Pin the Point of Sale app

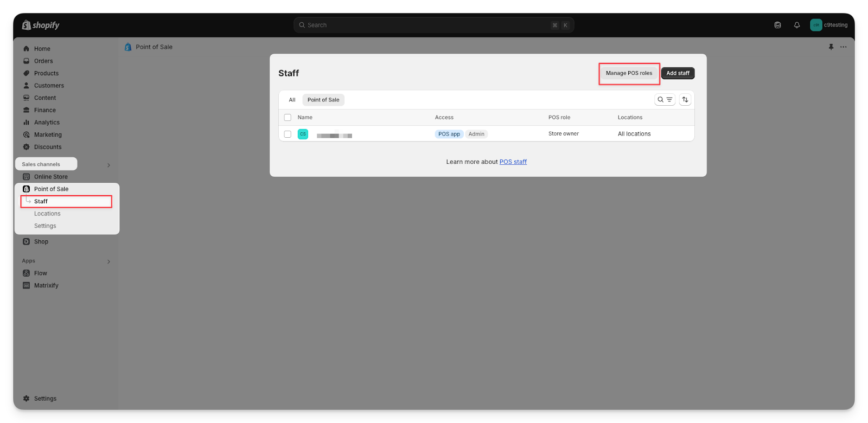click(831, 47)
